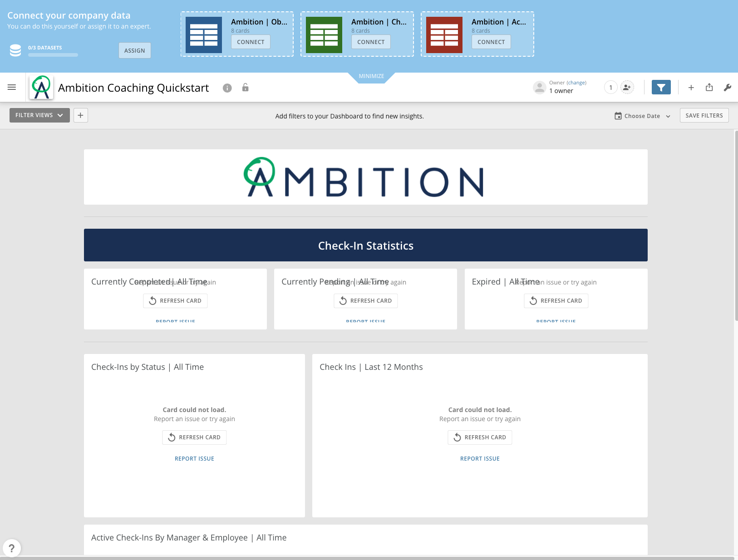Click the blue Ambition Ob... dataset thumbnail
Viewport: 738px width, 560px height.
pyautogui.click(x=204, y=35)
